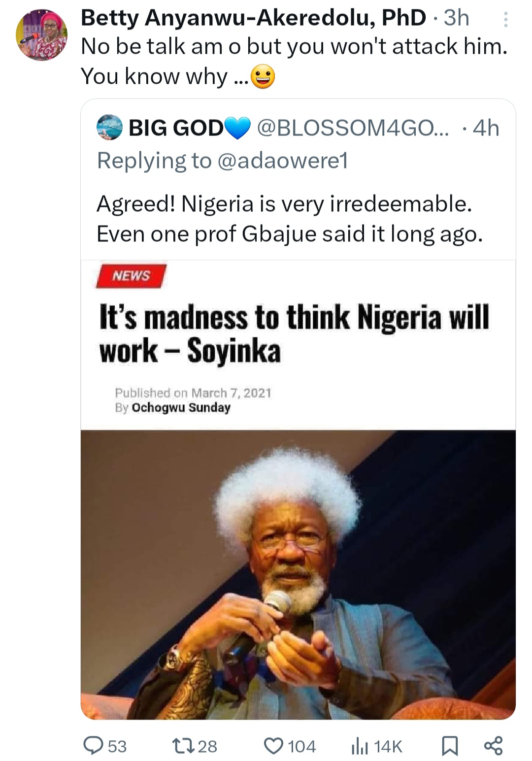Viewport: 532px width, 761px height.
Task: Click author name Ochogwu Sunday
Action: (181, 408)
